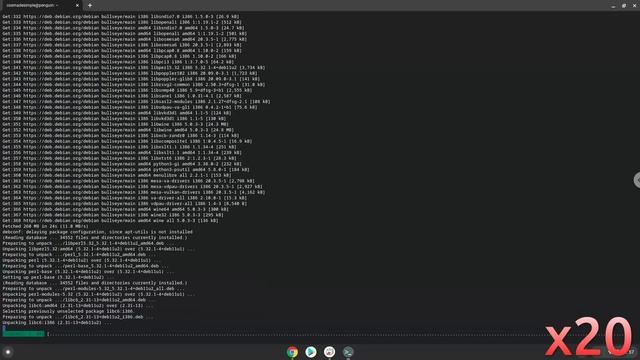The image size is (640, 360).
Task: Click the 'Get:332' libsndio7.0 line
Action: 121,17
